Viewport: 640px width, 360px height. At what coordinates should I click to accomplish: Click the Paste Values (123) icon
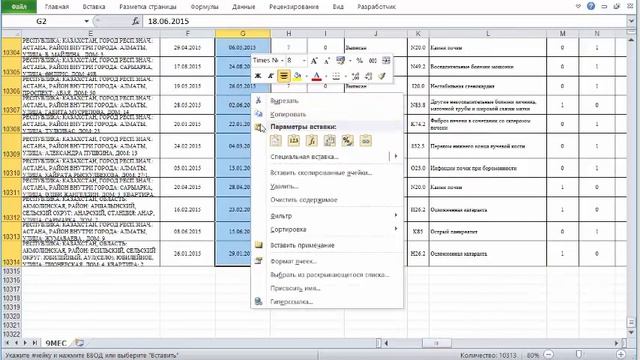(x=293, y=140)
